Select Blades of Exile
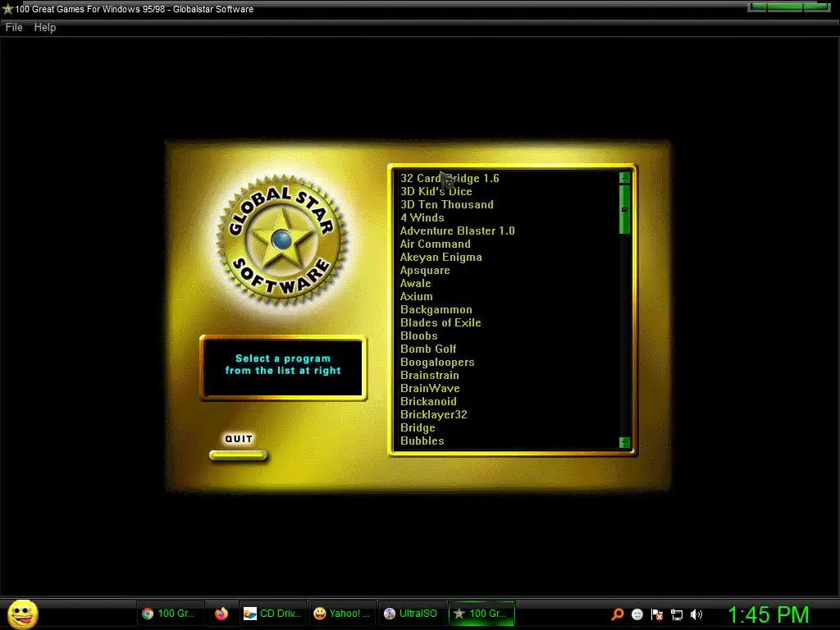The height and width of the screenshot is (630, 840). click(441, 322)
